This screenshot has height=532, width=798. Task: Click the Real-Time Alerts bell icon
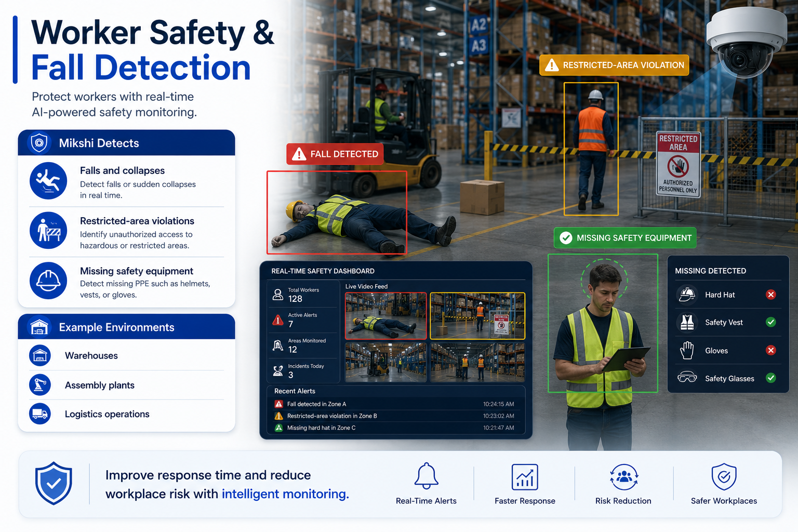[x=427, y=476]
